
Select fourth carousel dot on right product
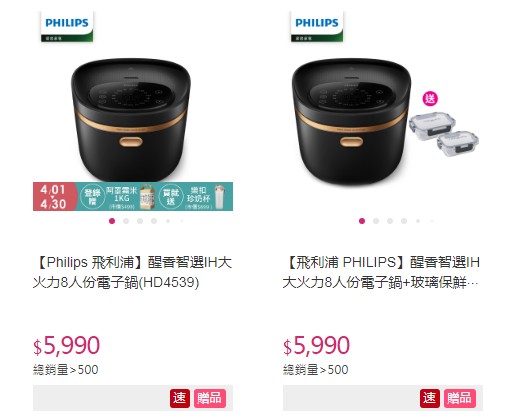(404, 221)
